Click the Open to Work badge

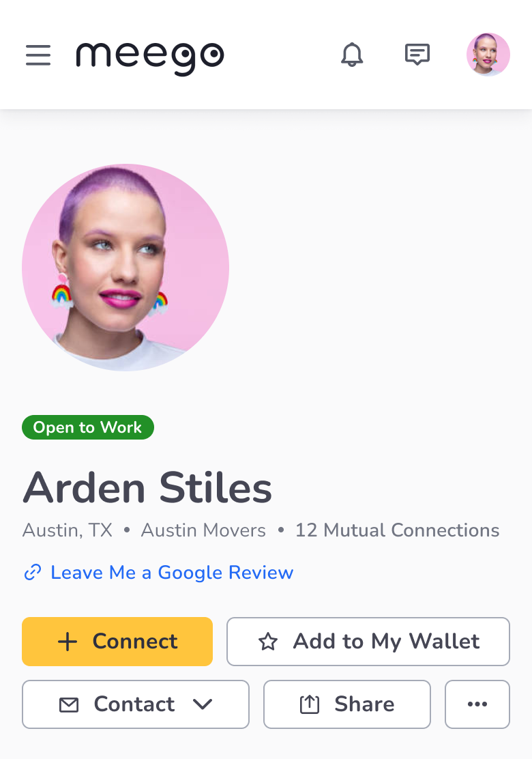[88, 427]
